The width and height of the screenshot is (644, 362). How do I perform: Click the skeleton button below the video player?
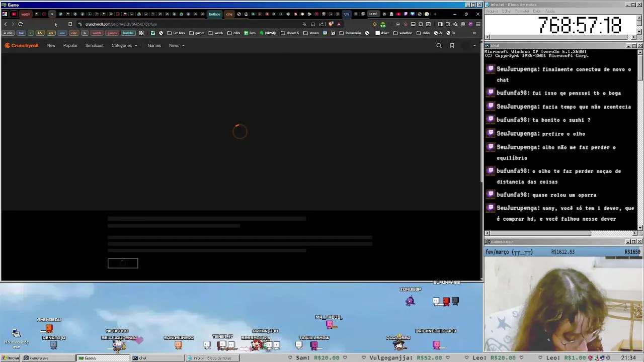pos(123,263)
